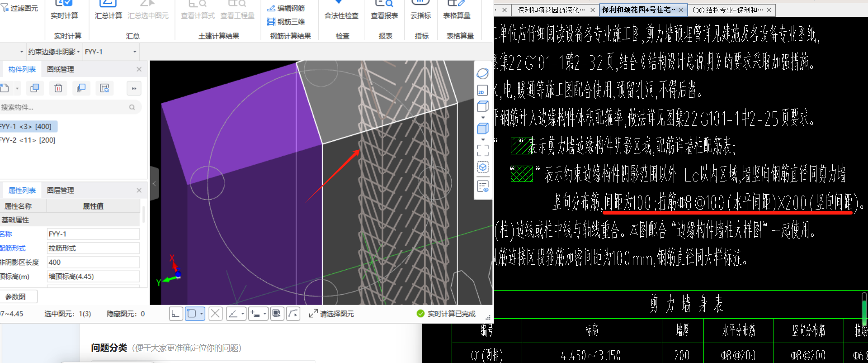Toggle the orthogonal mode icon in status bar

click(x=176, y=314)
